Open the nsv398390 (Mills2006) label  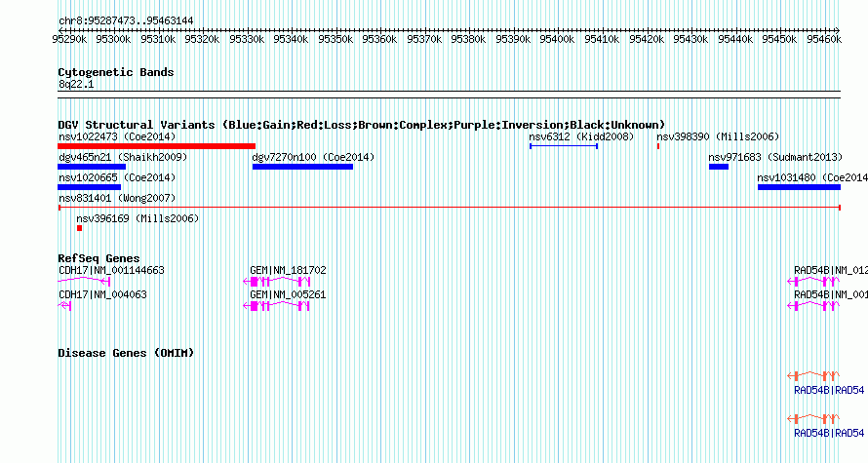tap(718, 136)
